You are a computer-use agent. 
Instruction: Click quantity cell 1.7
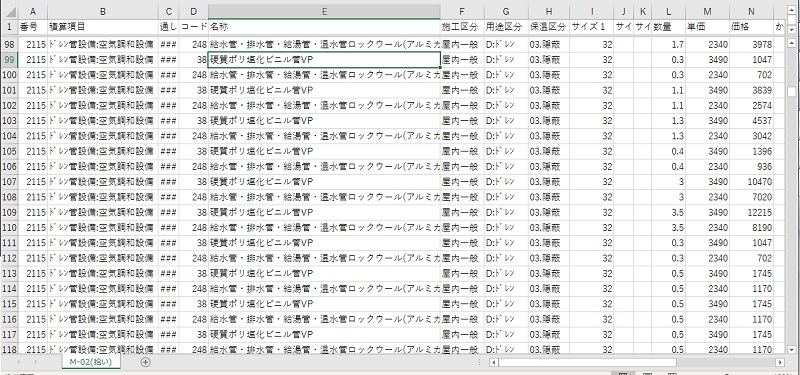[668, 44]
